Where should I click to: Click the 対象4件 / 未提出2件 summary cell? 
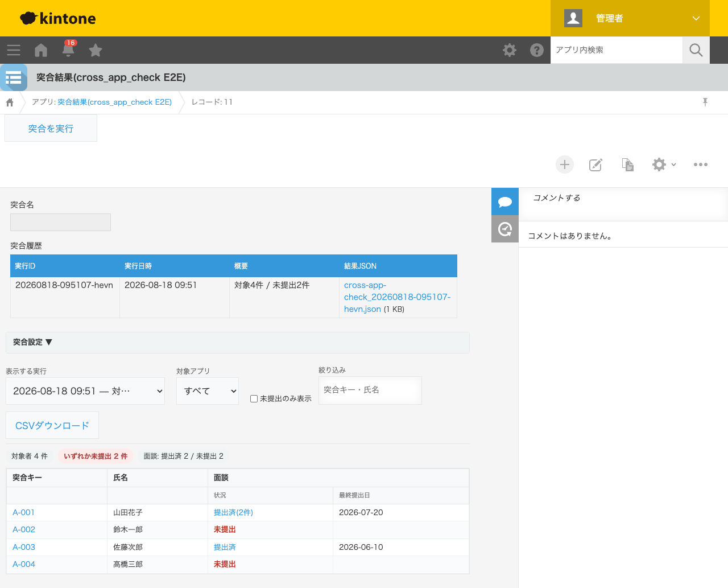(284, 297)
